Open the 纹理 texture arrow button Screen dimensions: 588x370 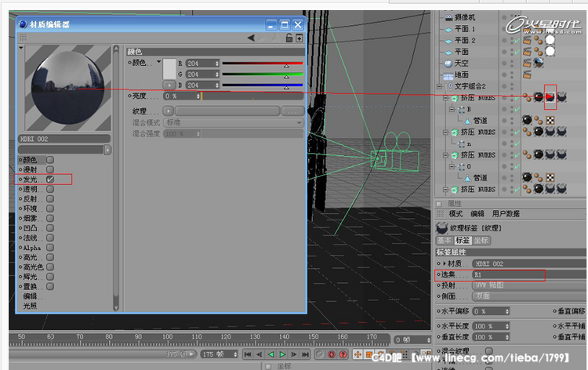tap(169, 111)
